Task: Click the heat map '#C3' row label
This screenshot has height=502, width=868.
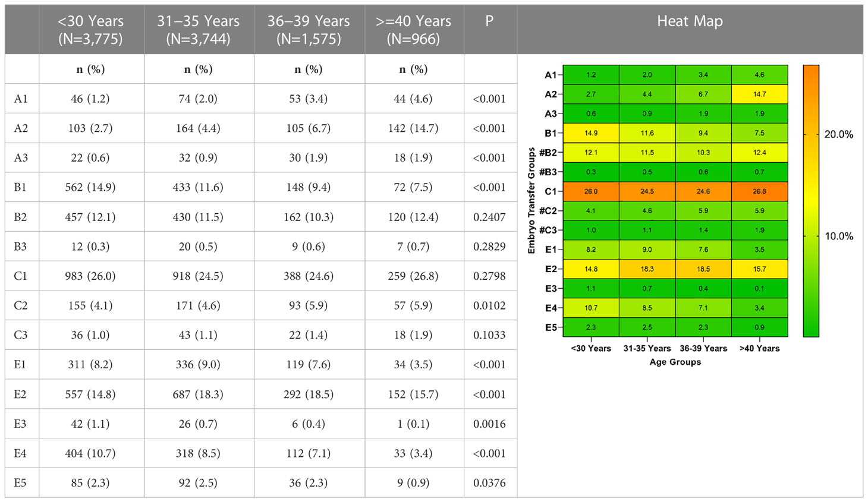Action: click(548, 230)
